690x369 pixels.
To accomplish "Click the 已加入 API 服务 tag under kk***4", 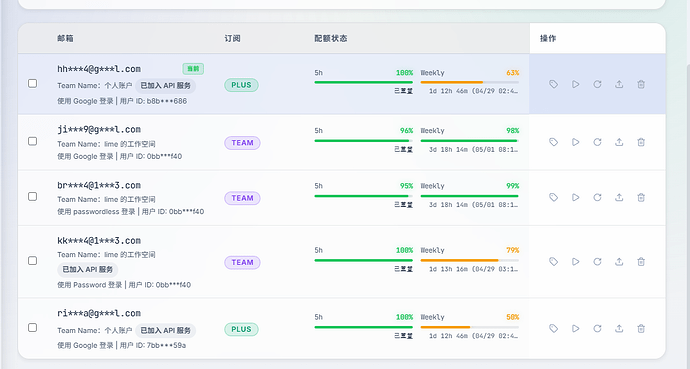I will pyautogui.click(x=88, y=270).
